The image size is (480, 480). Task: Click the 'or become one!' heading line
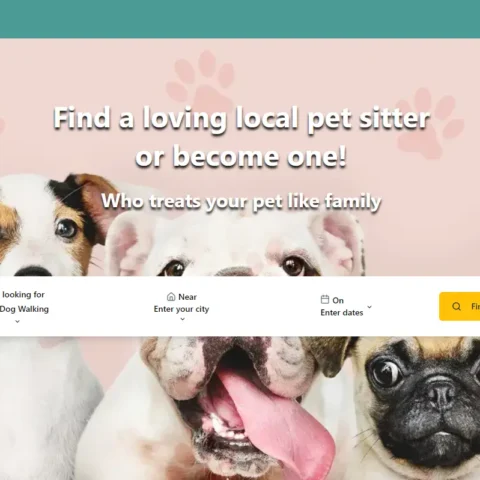coord(241,156)
